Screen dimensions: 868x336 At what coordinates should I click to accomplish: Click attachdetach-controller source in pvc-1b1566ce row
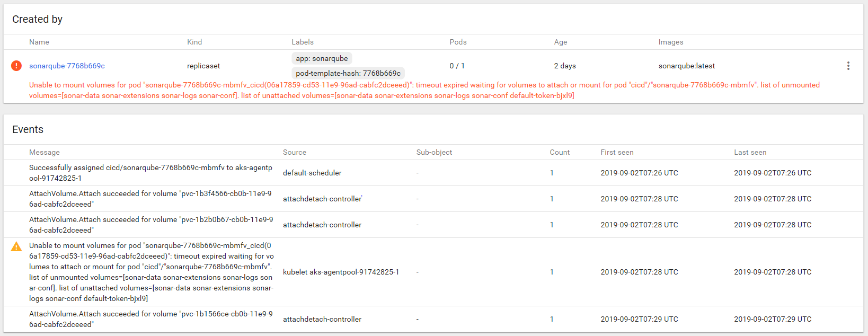pyautogui.click(x=322, y=319)
